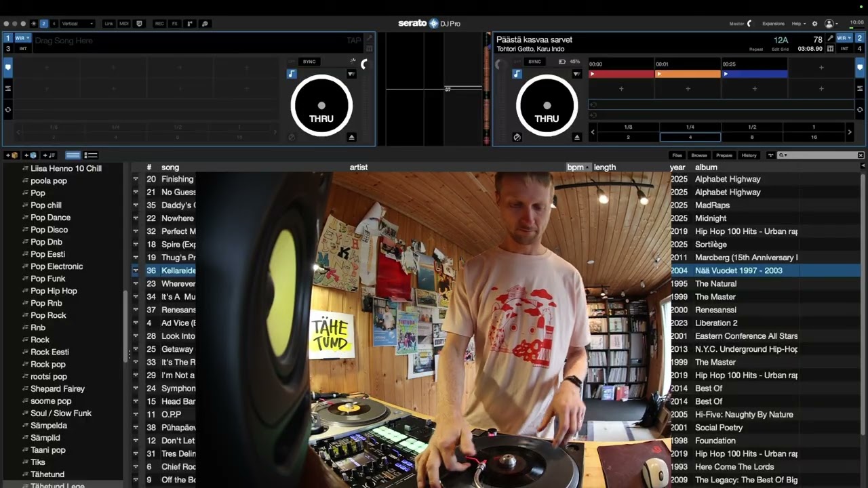Toggle the REC panel button

coord(159,24)
